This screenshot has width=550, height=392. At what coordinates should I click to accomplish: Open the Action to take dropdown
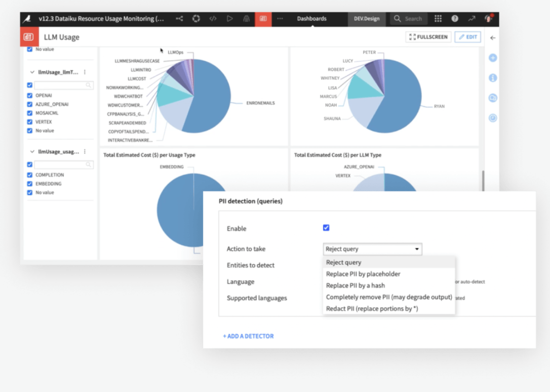coord(373,249)
